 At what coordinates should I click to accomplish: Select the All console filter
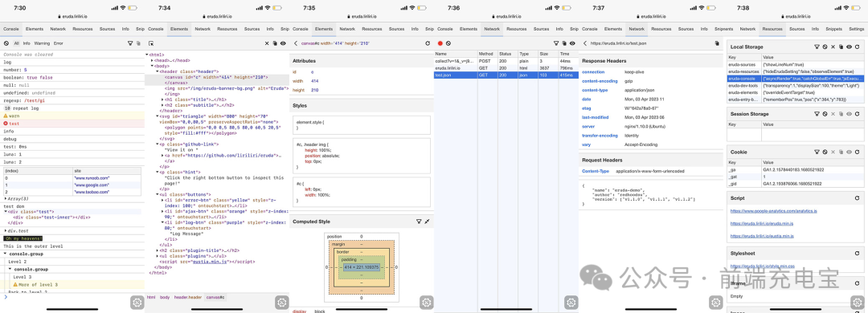[x=17, y=43]
